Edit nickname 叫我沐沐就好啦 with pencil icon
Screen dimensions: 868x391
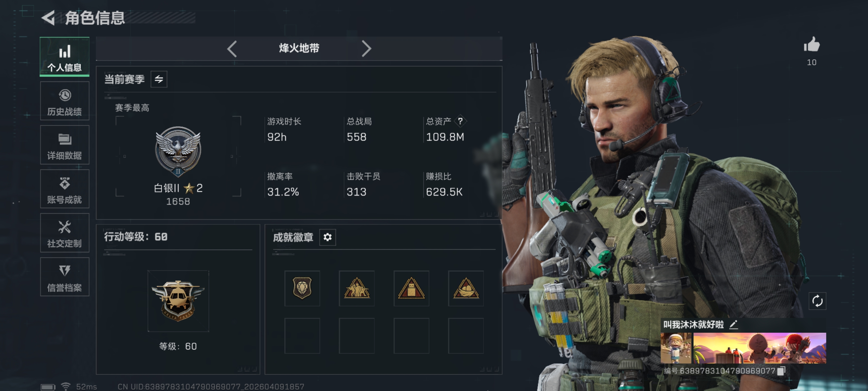[733, 325]
